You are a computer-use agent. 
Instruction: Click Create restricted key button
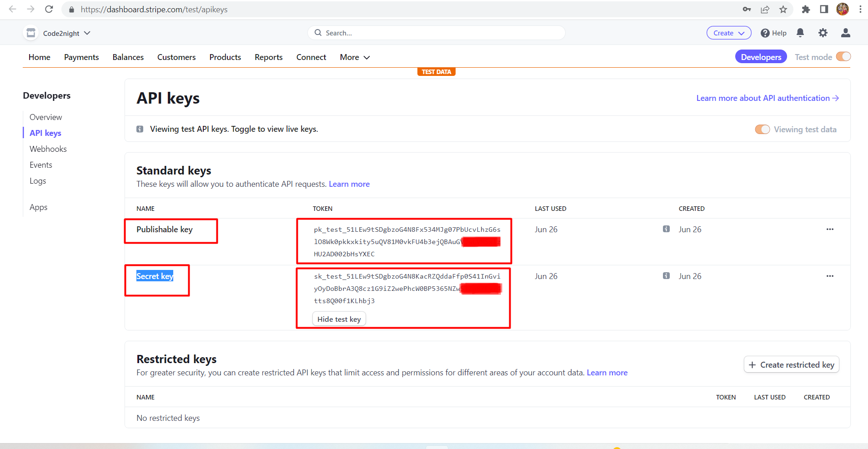[792, 365]
